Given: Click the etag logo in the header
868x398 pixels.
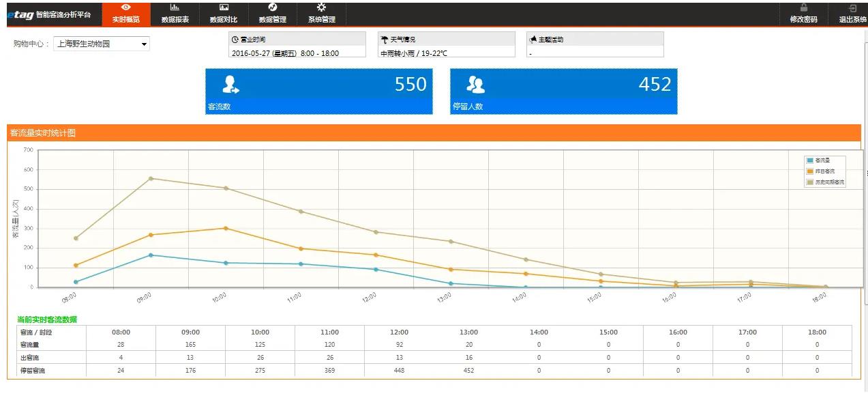Looking at the screenshot, I should click(x=20, y=14).
